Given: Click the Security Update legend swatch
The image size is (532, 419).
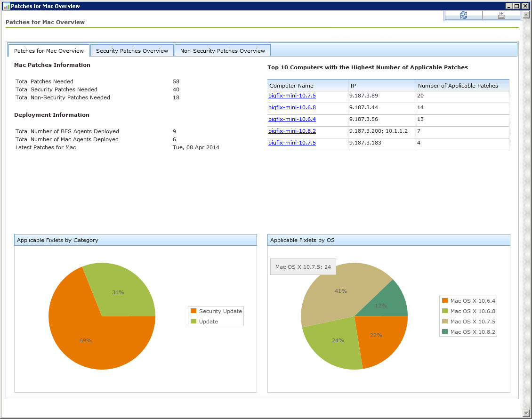Looking at the screenshot, I should pos(193,311).
